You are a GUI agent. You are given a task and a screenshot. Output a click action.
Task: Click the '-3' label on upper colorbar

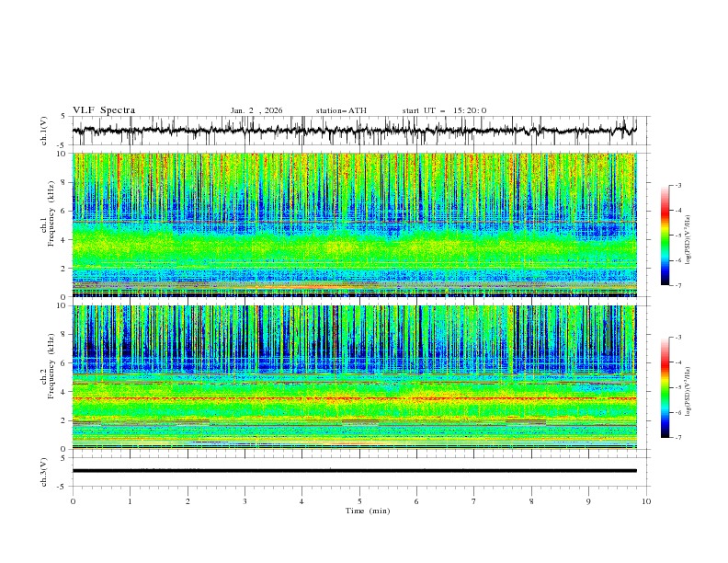pos(678,185)
